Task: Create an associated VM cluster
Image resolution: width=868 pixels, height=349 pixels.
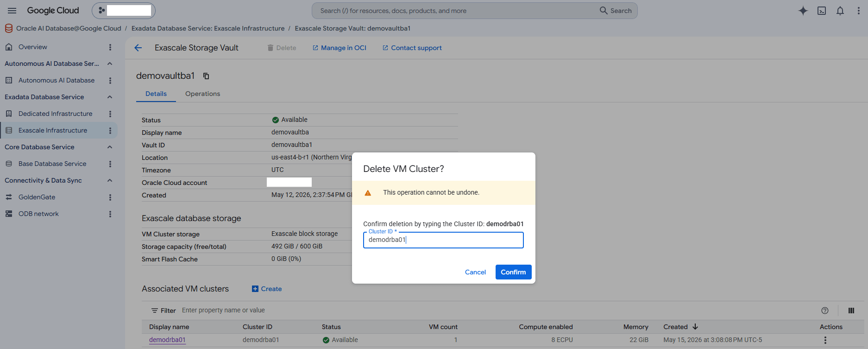Action: point(267,289)
